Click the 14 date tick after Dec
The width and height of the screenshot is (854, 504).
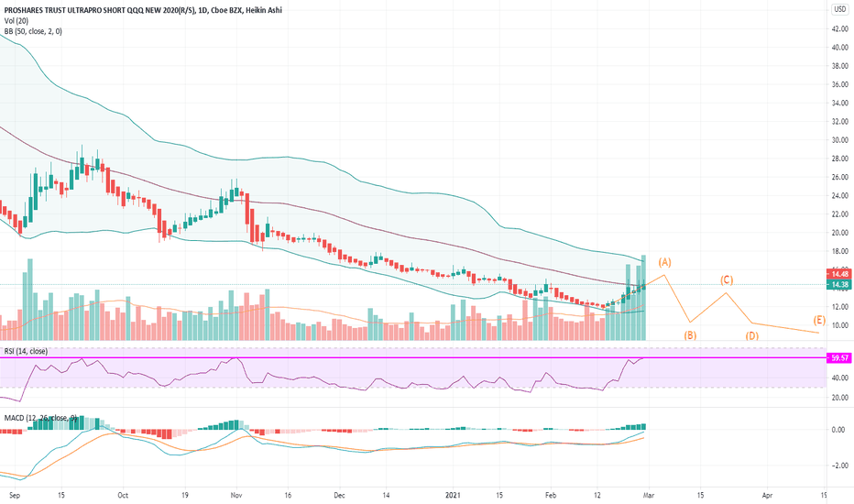click(x=386, y=495)
